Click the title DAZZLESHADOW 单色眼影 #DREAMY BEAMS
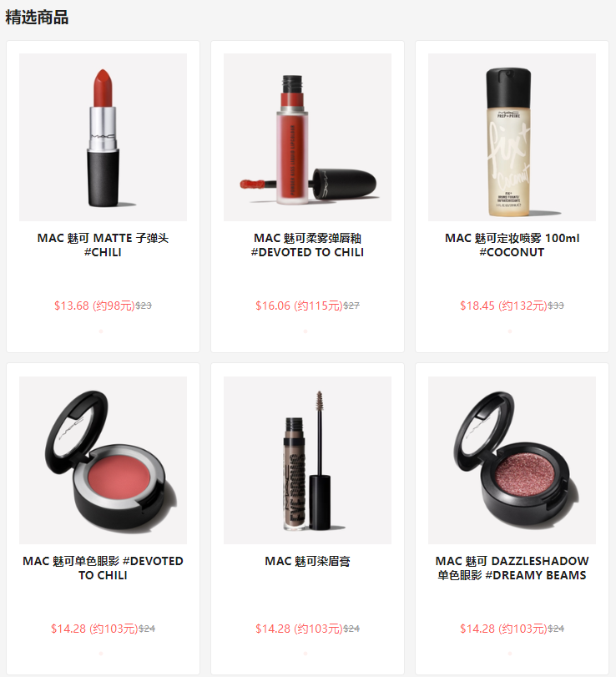The height and width of the screenshot is (677, 616). (512, 568)
